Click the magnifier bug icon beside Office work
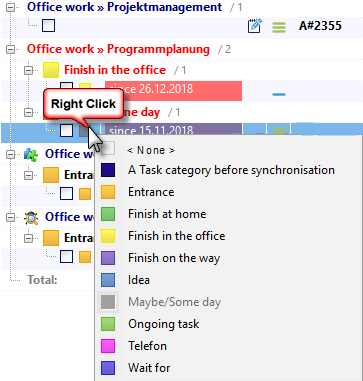 31,217
